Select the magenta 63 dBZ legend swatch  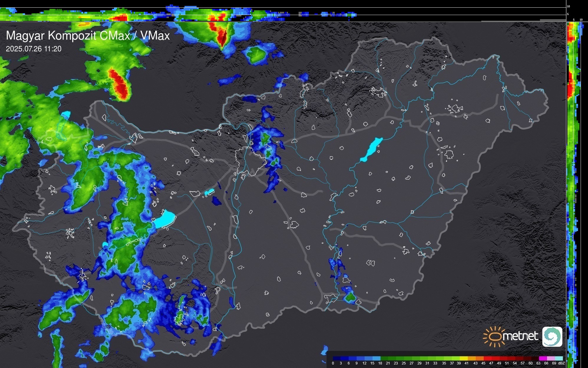pos(543,358)
